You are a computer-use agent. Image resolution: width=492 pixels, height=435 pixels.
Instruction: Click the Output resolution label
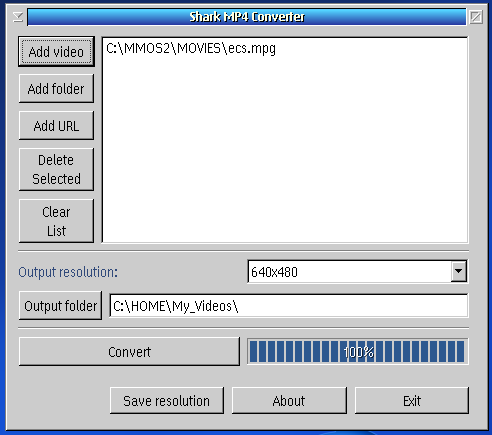pyautogui.click(x=68, y=272)
